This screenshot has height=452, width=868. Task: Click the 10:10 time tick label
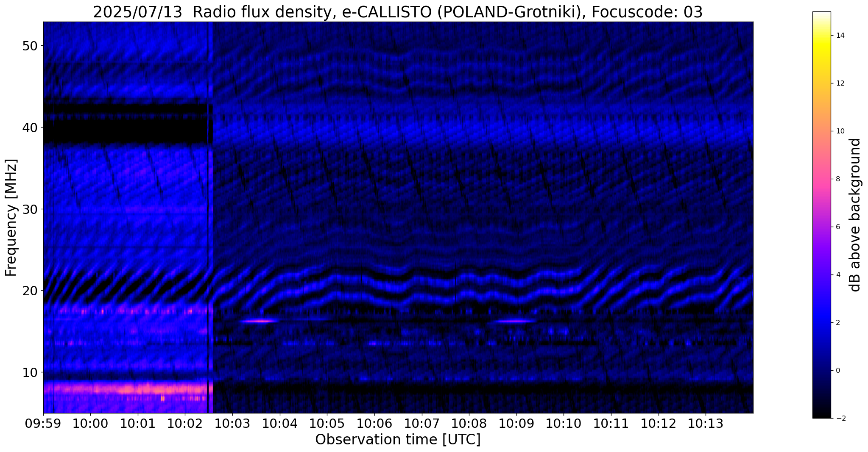tap(564, 423)
